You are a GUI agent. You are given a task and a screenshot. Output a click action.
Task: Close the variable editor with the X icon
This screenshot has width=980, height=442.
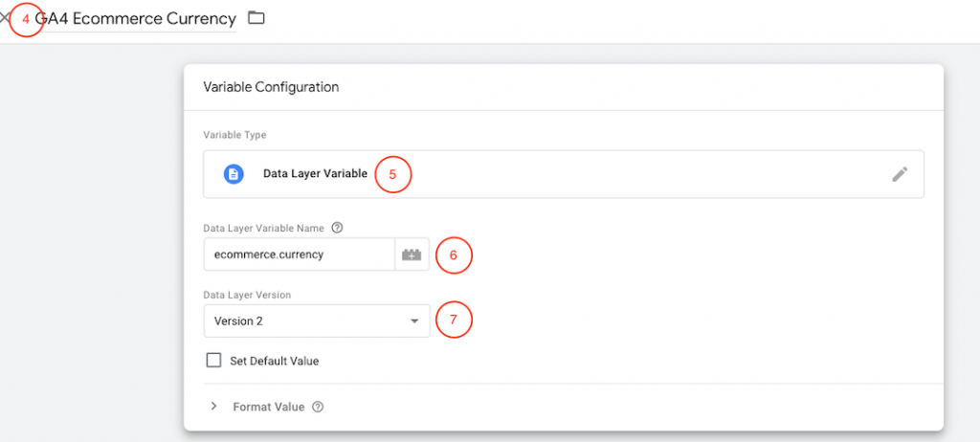[x=5, y=18]
